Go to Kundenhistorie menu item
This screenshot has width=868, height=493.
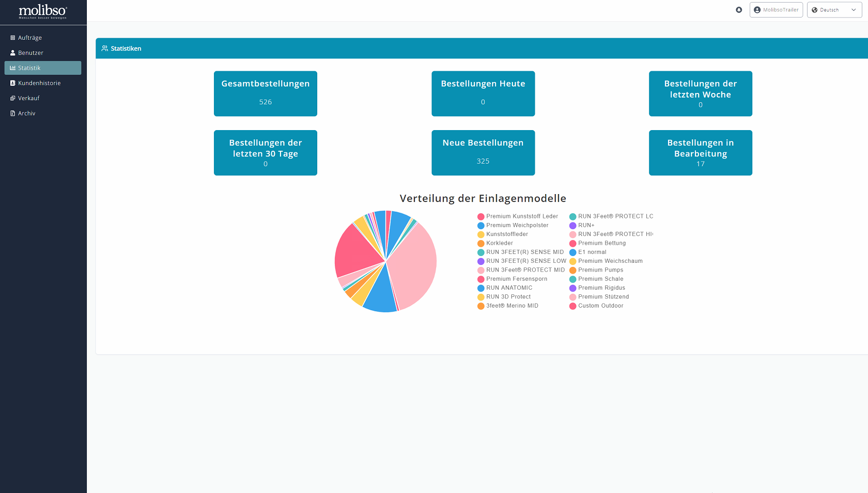(x=39, y=83)
